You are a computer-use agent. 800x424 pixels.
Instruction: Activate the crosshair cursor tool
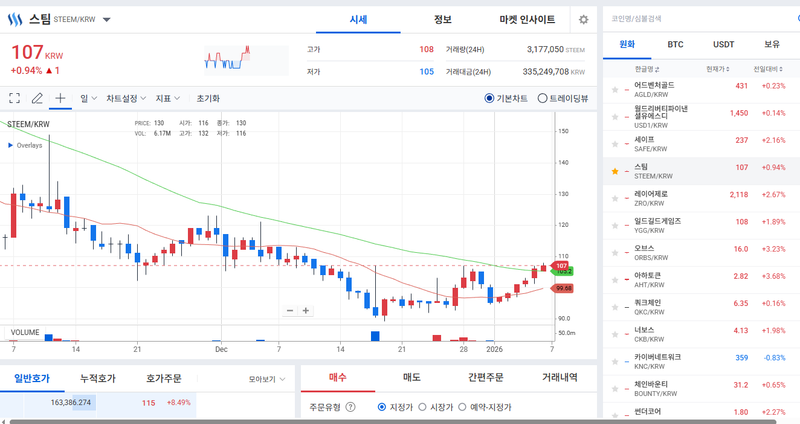point(60,98)
